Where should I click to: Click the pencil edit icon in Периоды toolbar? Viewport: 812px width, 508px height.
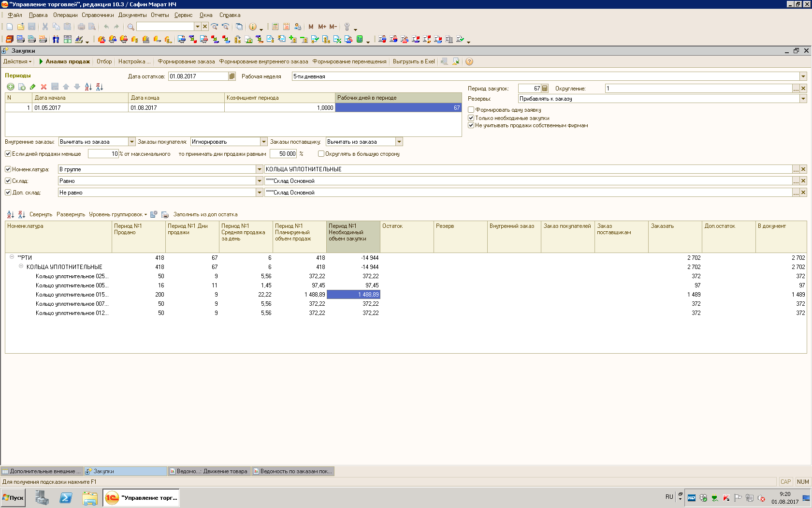[x=32, y=87]
